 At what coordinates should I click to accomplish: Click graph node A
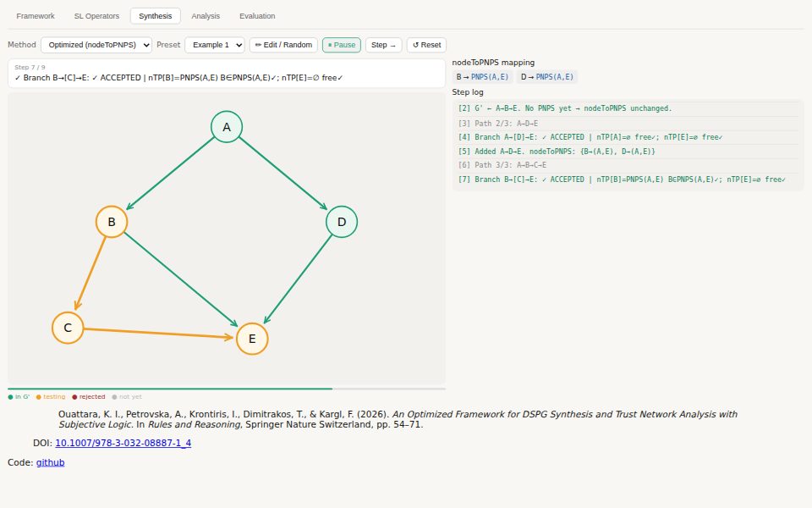click(227, 127)
